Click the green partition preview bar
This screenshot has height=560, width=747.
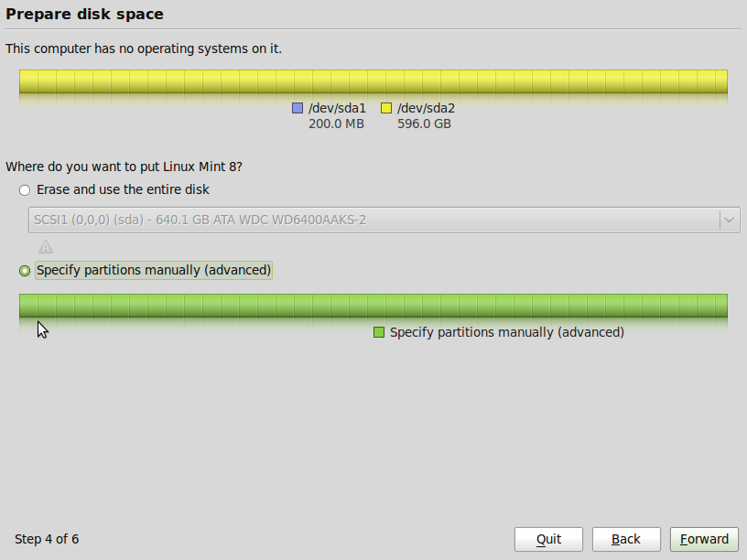(x=373, y=306)
